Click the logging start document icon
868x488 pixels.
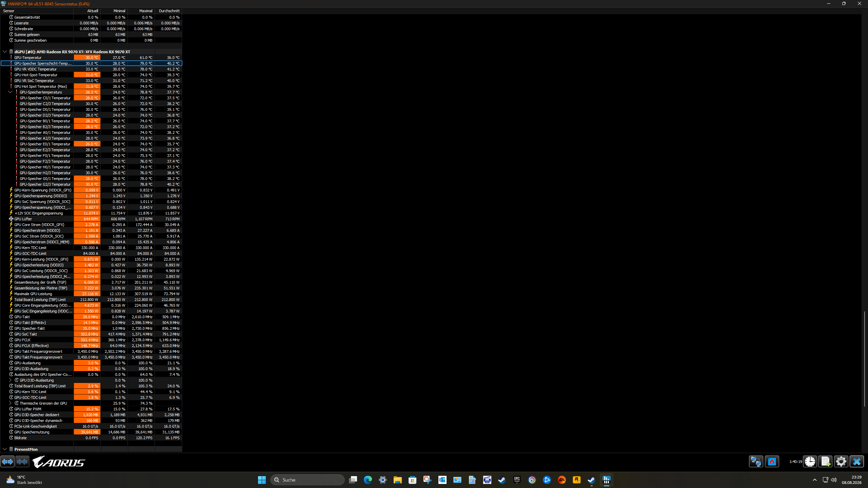tap(826, 462)
